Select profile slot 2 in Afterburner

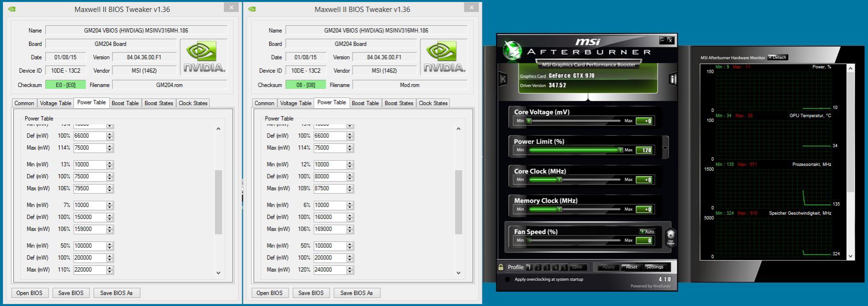[x=538, y=267]
